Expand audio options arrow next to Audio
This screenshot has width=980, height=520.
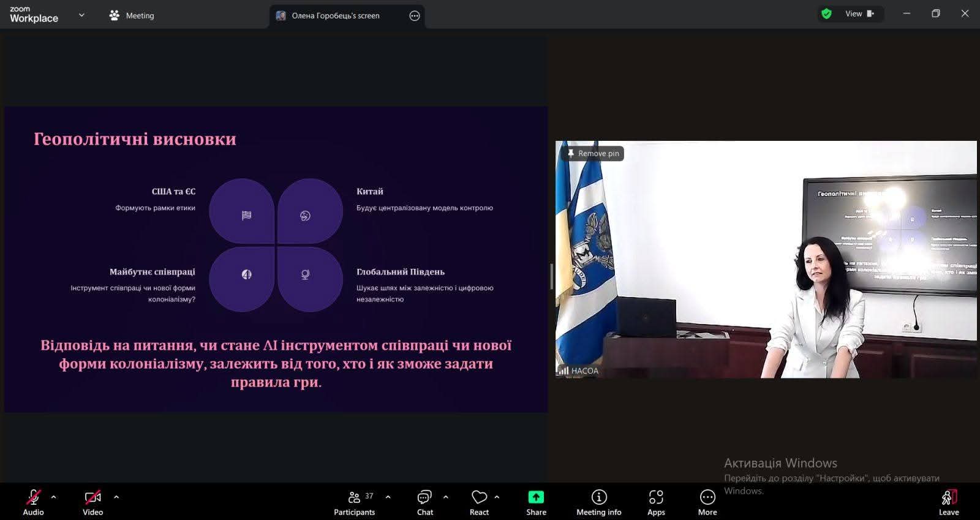pyautogui.click(x=54, y=497)
